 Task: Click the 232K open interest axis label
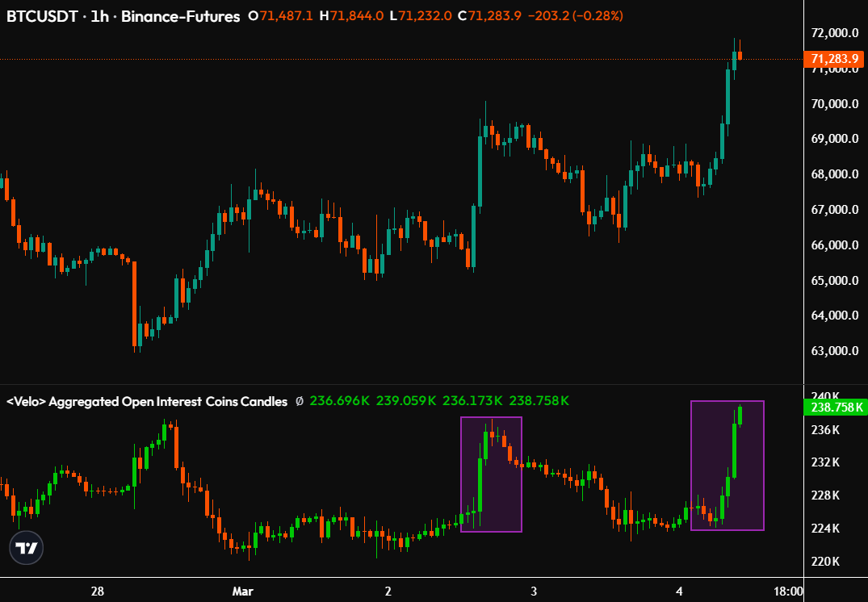coord(825,462)
